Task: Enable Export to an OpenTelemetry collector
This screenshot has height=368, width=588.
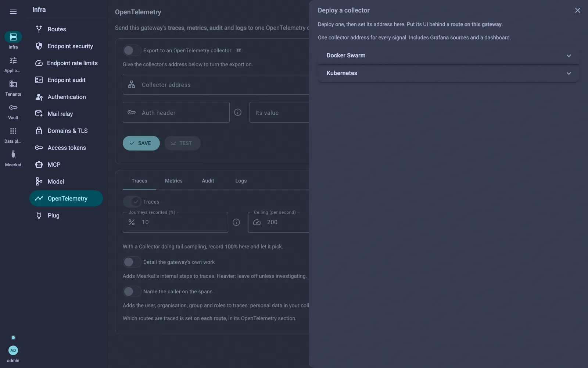Action: point(132,50)
